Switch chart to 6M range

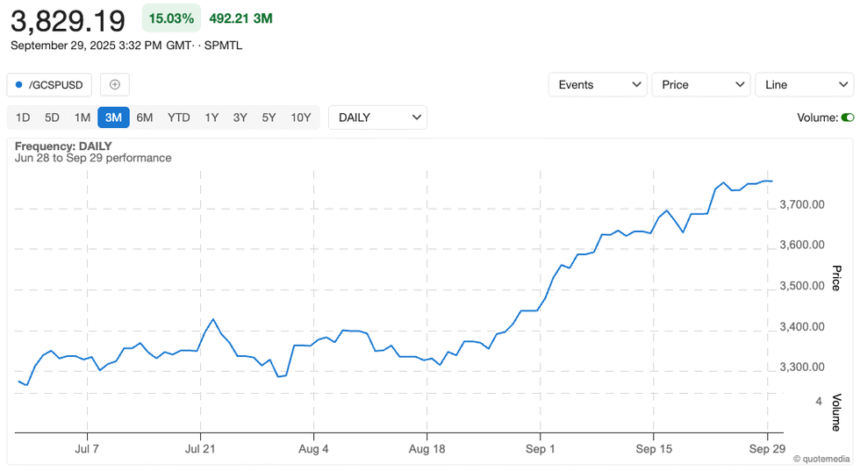point(145,118)
